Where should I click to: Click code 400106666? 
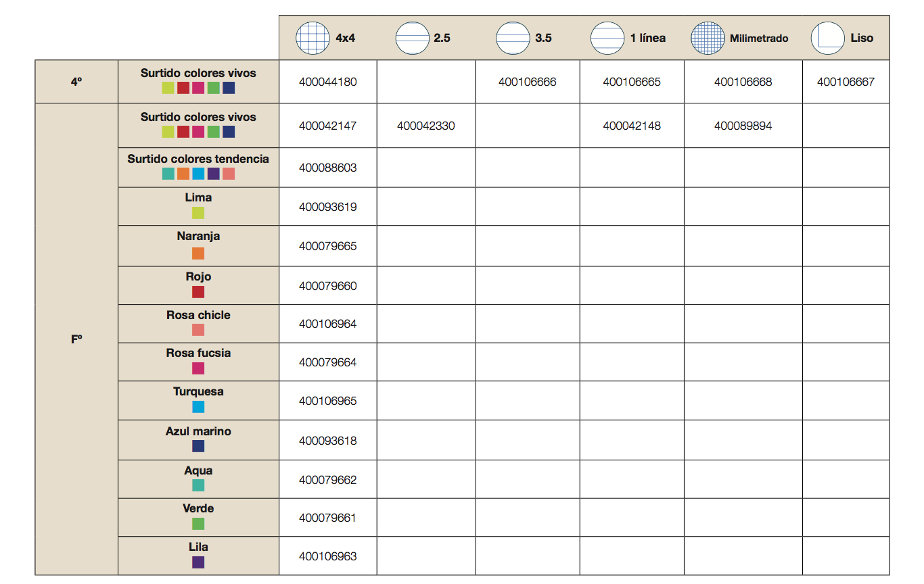tap(528, 82)
